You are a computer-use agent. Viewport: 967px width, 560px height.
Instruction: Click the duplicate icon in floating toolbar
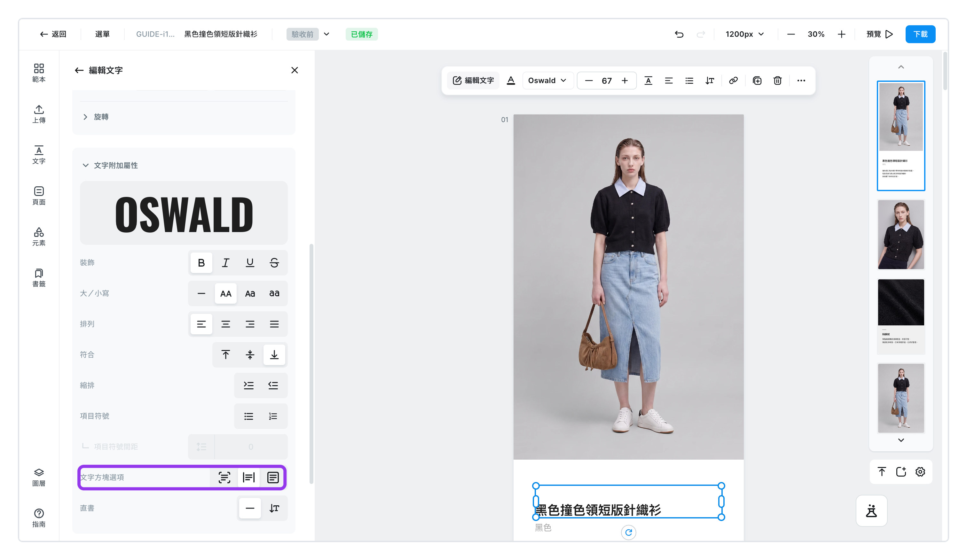(757, 81)
